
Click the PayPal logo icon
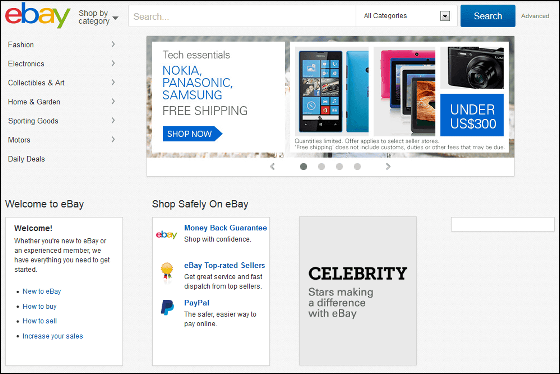pos(167,308)
